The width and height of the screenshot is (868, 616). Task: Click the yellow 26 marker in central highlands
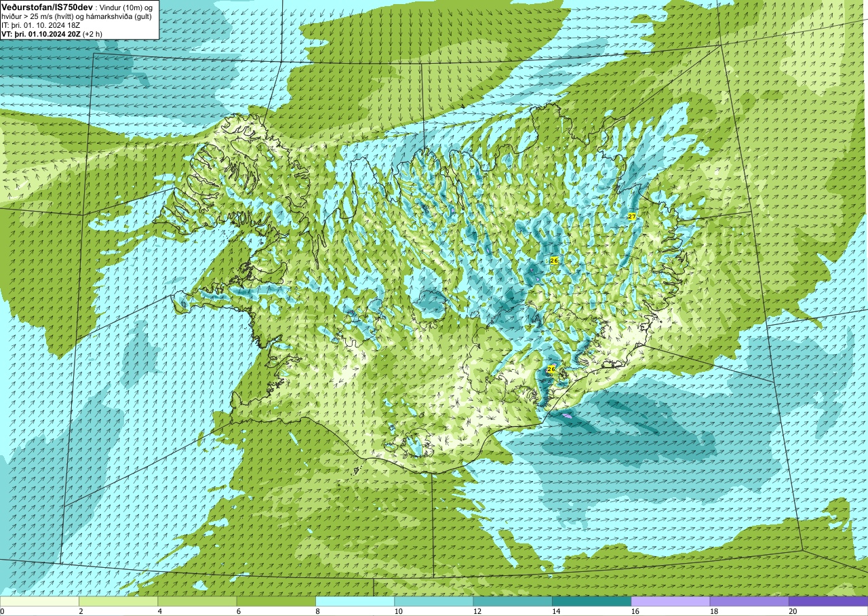coord(554,261)
